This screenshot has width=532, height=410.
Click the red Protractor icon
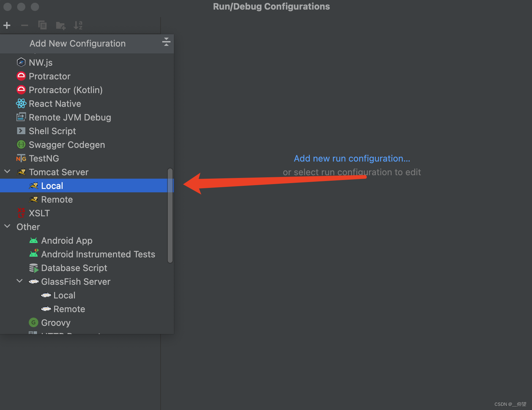pos(21,76)
